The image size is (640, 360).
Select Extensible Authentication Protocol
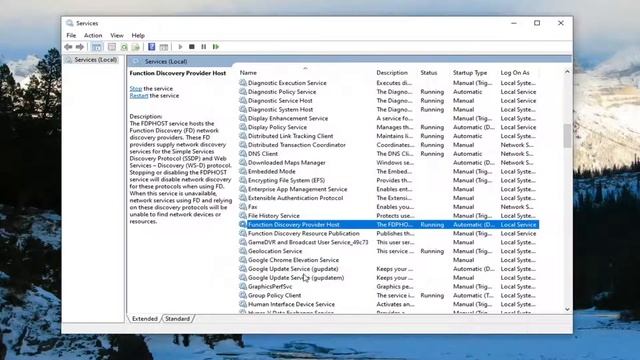point(388,198)
